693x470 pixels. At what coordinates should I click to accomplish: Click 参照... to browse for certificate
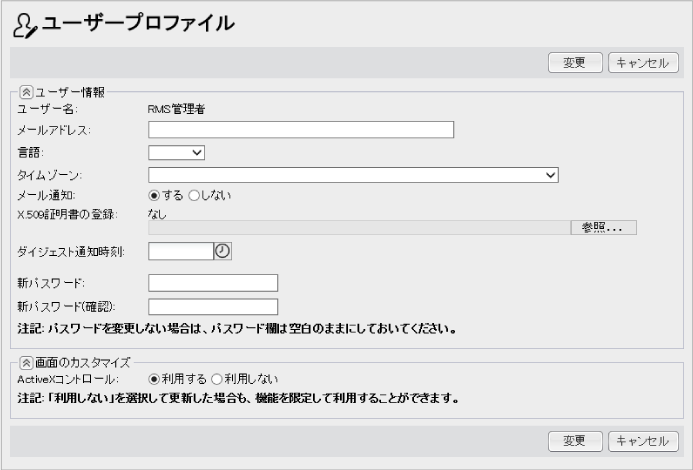coord(602,227)
